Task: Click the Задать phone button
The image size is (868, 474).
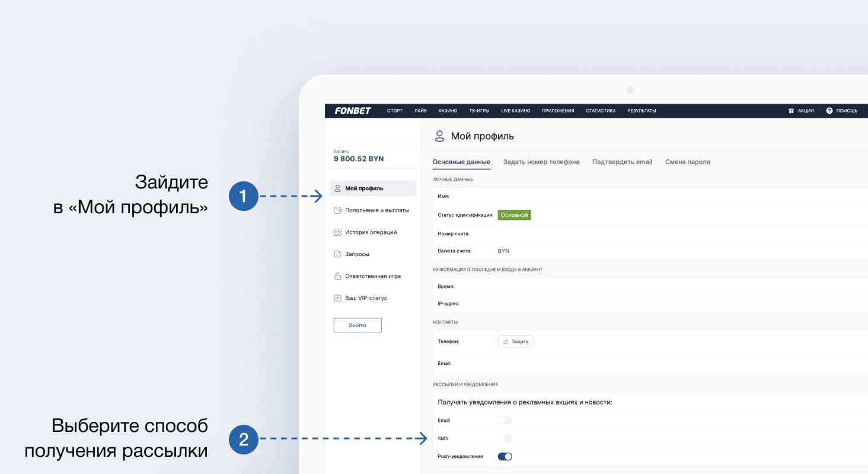Action: (x=515, y=341)
